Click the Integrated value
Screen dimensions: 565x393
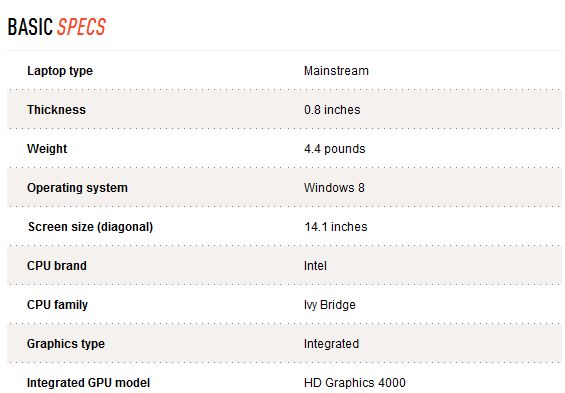click(331, 344)
